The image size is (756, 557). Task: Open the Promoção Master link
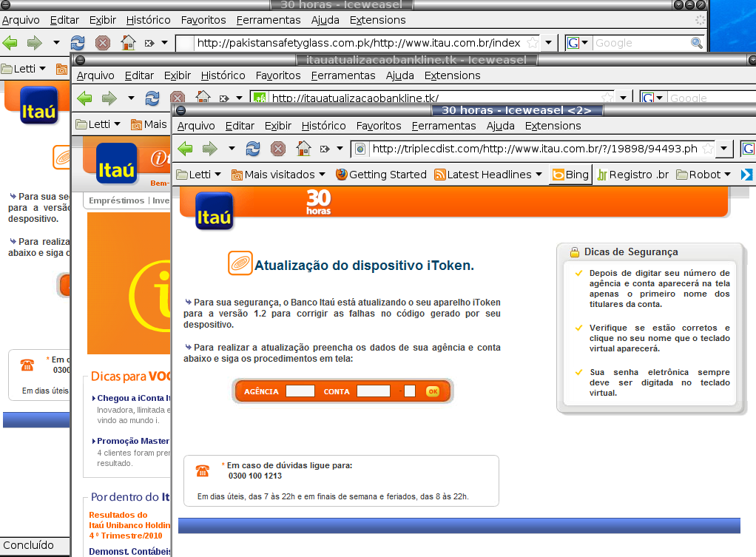[133, 442]
